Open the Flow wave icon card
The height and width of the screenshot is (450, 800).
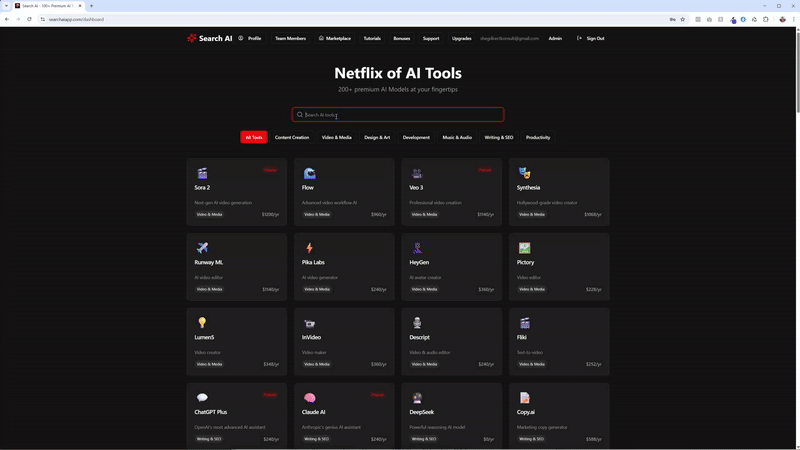click(309, 173)
